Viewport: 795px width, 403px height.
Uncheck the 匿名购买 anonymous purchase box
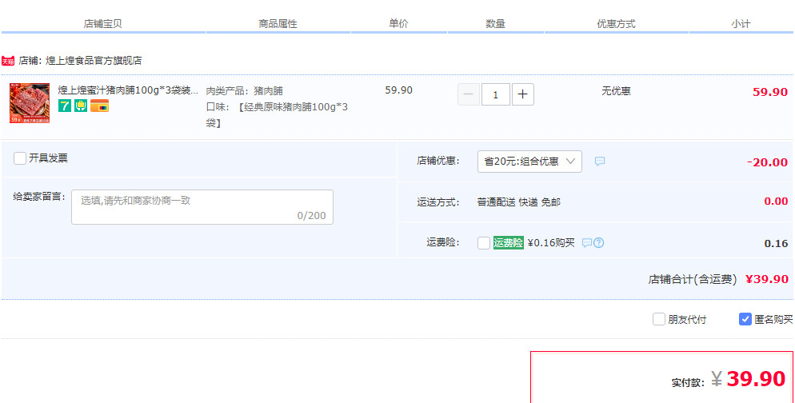tap(745, 319)
